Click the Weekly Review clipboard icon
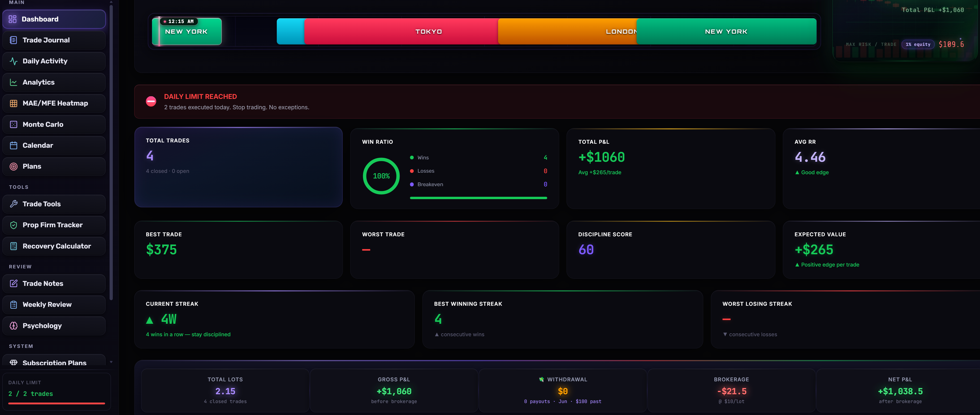The height and width of the screenshot is (415, 980). 13,304
